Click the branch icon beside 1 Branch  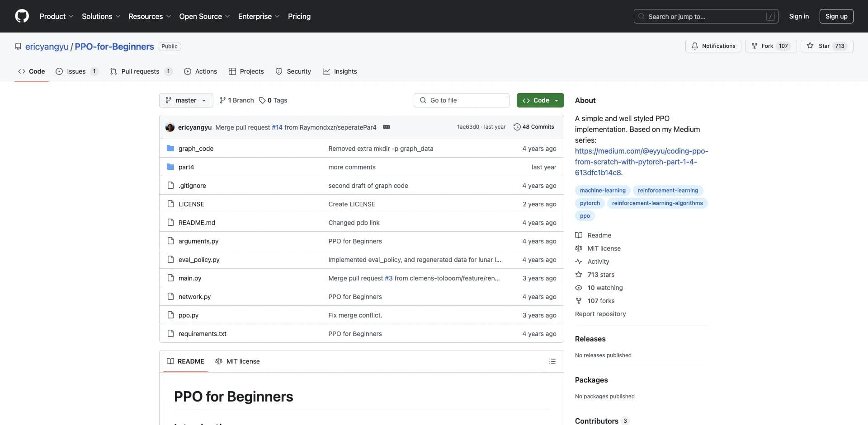(222, 100)
